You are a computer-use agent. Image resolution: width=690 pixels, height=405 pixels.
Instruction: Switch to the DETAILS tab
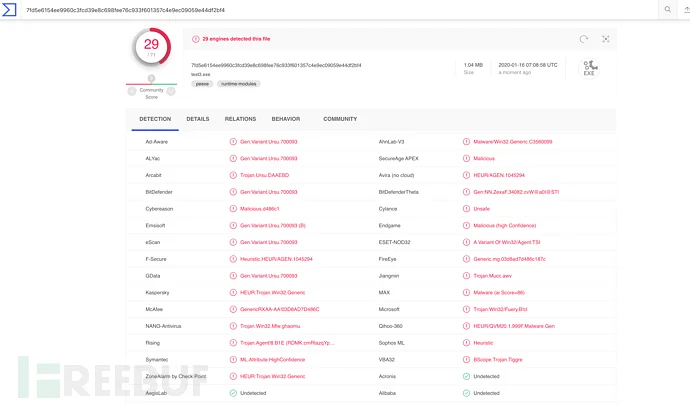click(198, 119)
